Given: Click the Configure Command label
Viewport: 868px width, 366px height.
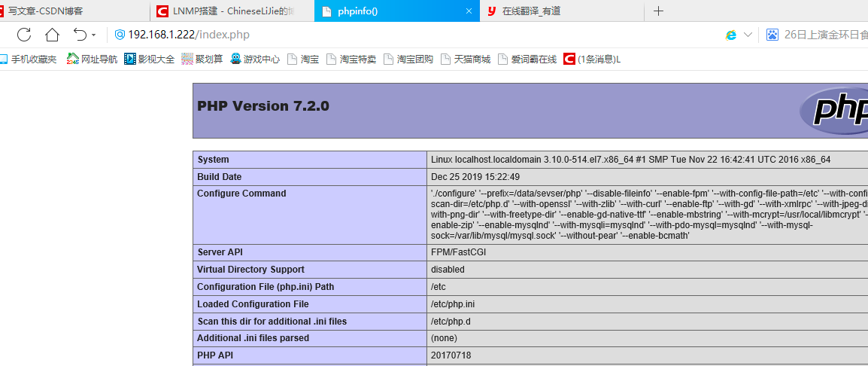Looking at the screenshot, I should coord(241,194).
